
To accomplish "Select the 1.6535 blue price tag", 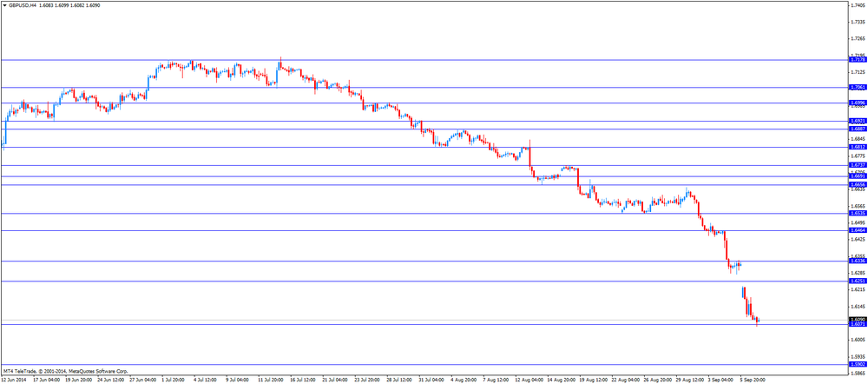I will point(858,214).
